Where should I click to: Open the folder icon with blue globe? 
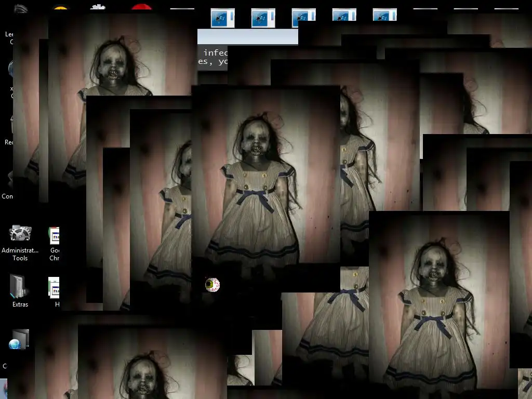19,339
